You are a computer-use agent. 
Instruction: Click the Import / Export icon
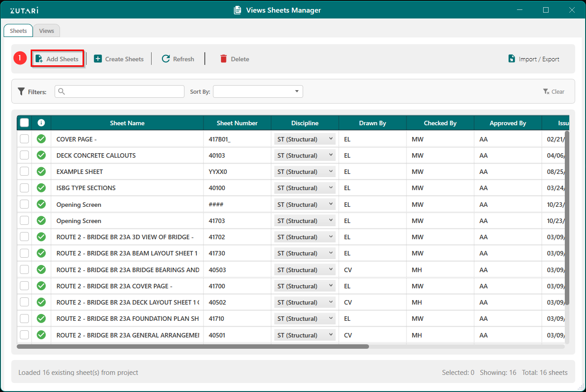click(512, 59)
